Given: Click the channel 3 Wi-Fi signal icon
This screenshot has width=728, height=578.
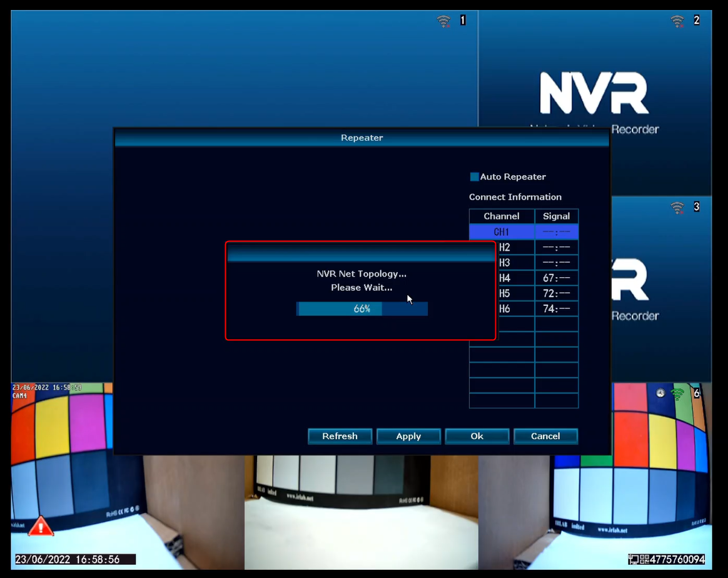Looking at the screenshot, I should [x=677, y=208].
